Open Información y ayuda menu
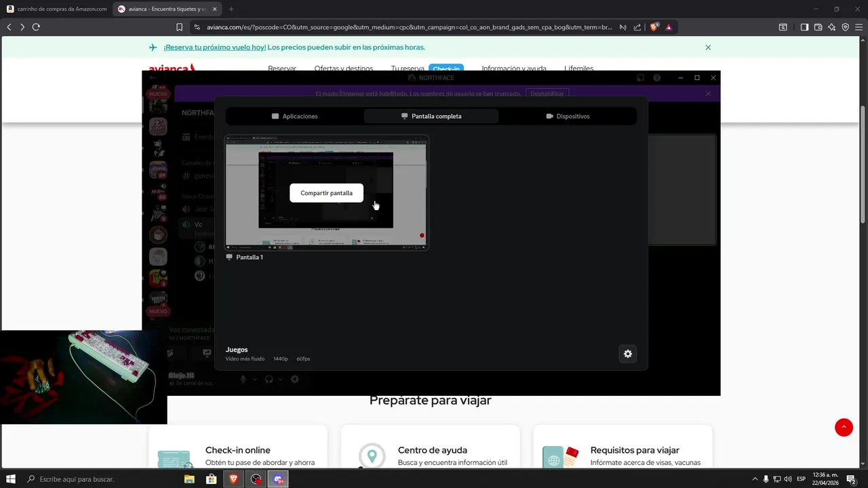Image resolution: width=868 pixels, height=488 pixels. [514, 68]
